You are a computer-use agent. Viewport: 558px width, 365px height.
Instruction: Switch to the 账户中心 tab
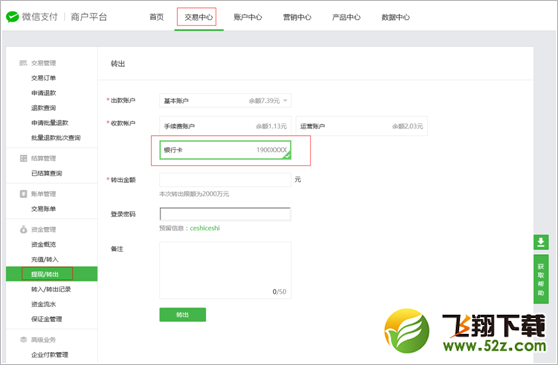(248, 17)
